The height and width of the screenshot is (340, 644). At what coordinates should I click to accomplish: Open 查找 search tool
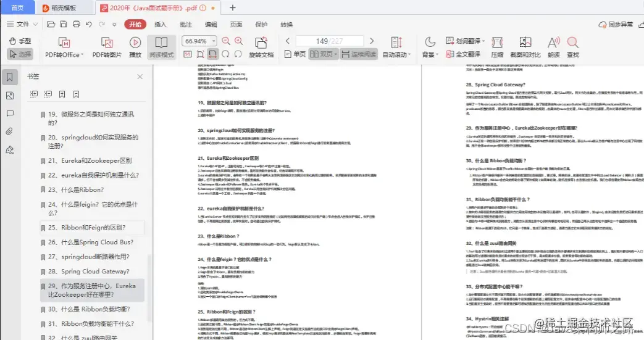click(x=572, y=48)
